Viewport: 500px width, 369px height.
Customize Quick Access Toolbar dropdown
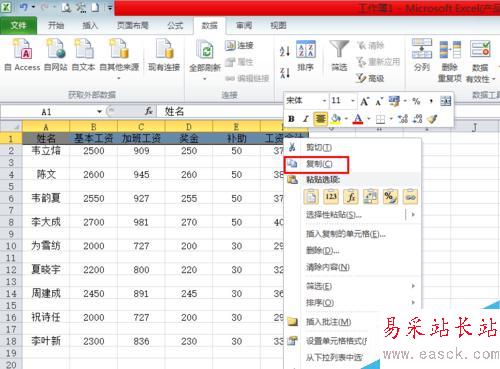point(110,7)
